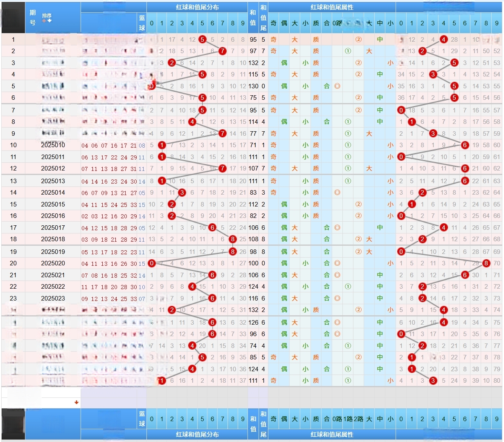Click the ① route marker in the 2025022 row

[x=348, y=287]
